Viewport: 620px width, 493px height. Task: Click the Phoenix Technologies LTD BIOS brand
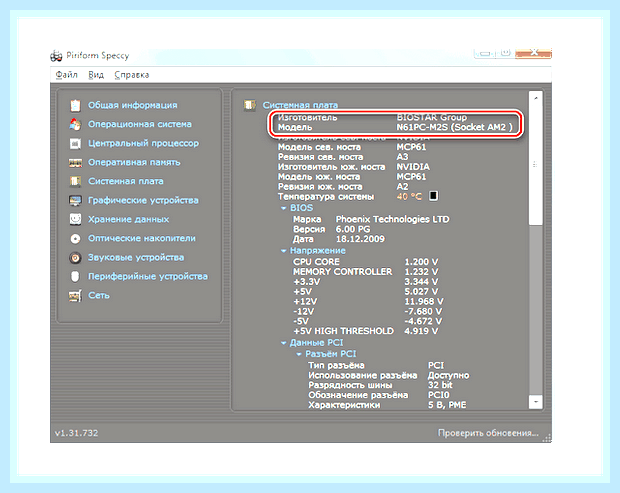click(392, 219)
